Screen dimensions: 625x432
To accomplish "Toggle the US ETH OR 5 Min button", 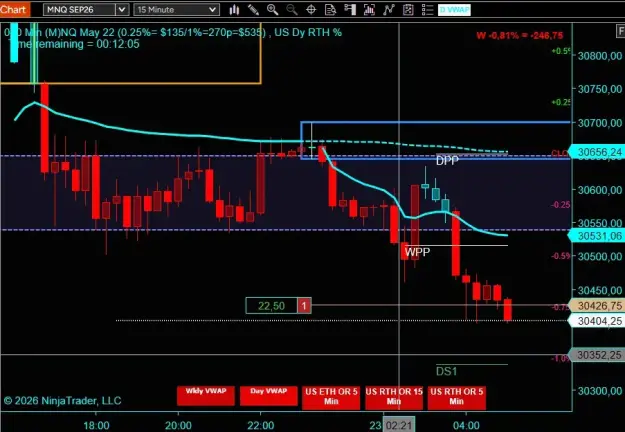I will coord(331,397).
